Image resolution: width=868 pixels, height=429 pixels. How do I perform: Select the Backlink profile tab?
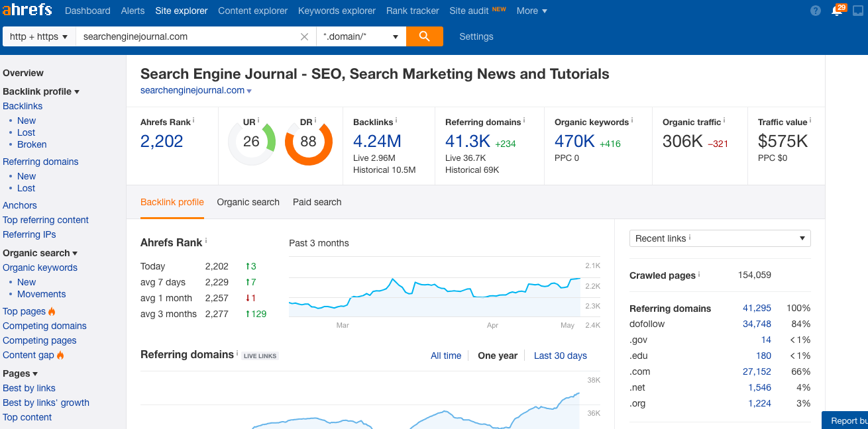tap(172, 202)
